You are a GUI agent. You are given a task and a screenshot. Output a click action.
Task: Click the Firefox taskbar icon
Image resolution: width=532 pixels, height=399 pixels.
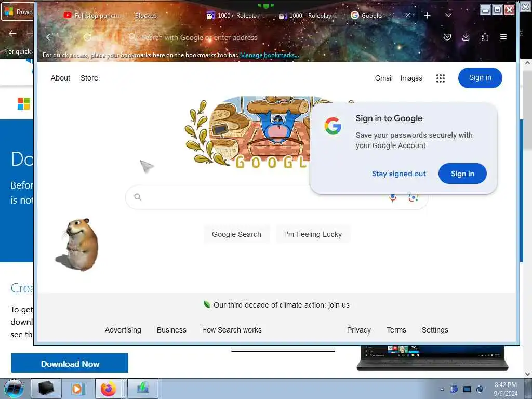click(108, 389)
